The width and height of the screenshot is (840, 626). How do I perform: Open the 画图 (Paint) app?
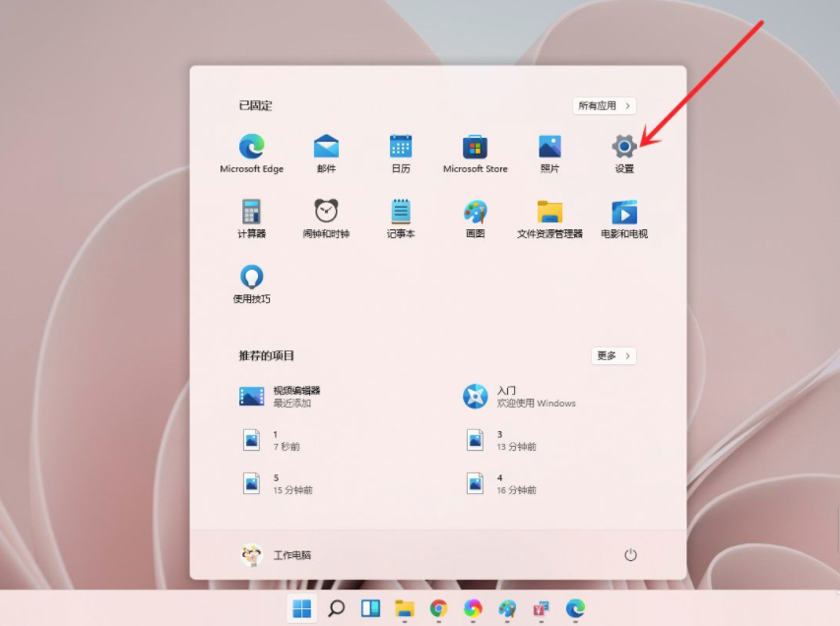[x=475, y=214]
